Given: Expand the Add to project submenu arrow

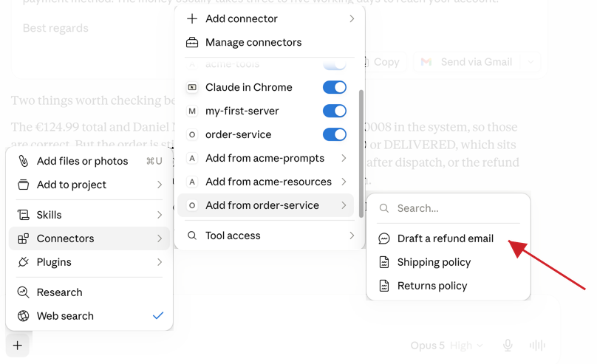Looking at the screenshot, I should (x=160, y=185).
